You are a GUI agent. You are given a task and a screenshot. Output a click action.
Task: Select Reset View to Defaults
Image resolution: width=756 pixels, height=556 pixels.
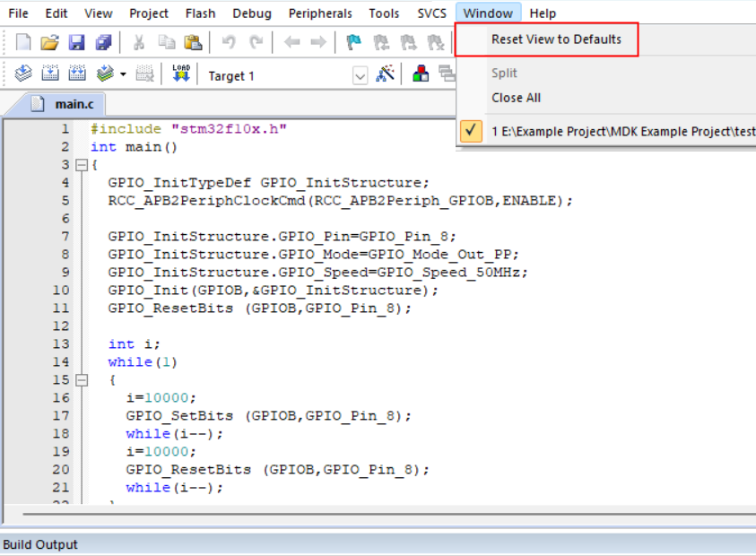[556, 39]
